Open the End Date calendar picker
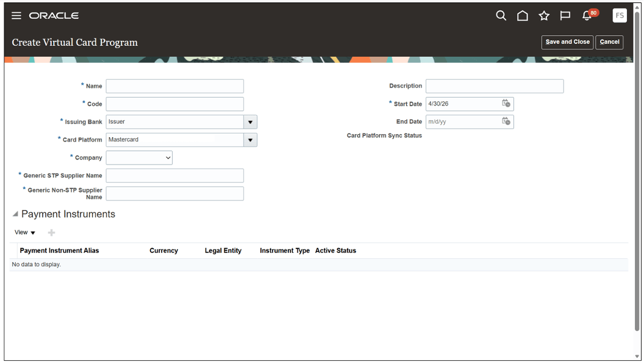This screenshot has height=362, width=644. 506,121
